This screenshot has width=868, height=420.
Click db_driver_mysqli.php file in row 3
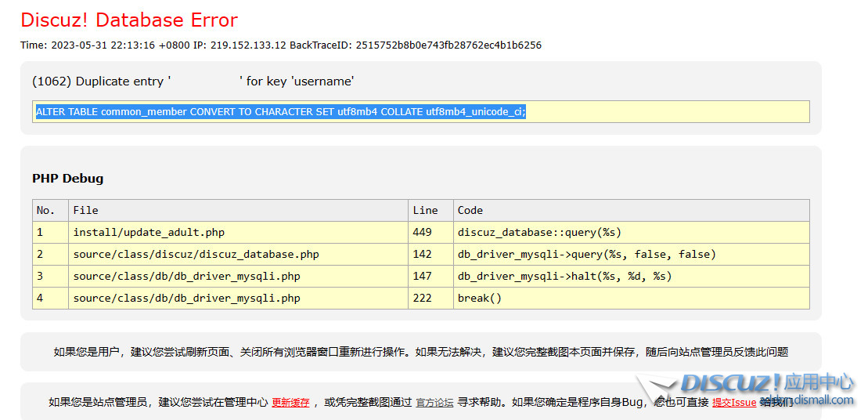[x=238, y=276]
